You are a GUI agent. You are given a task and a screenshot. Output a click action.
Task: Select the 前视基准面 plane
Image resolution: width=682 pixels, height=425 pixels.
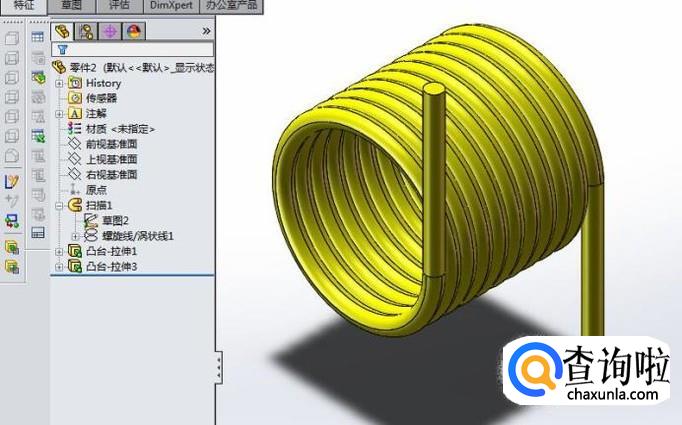coord(103,144)
